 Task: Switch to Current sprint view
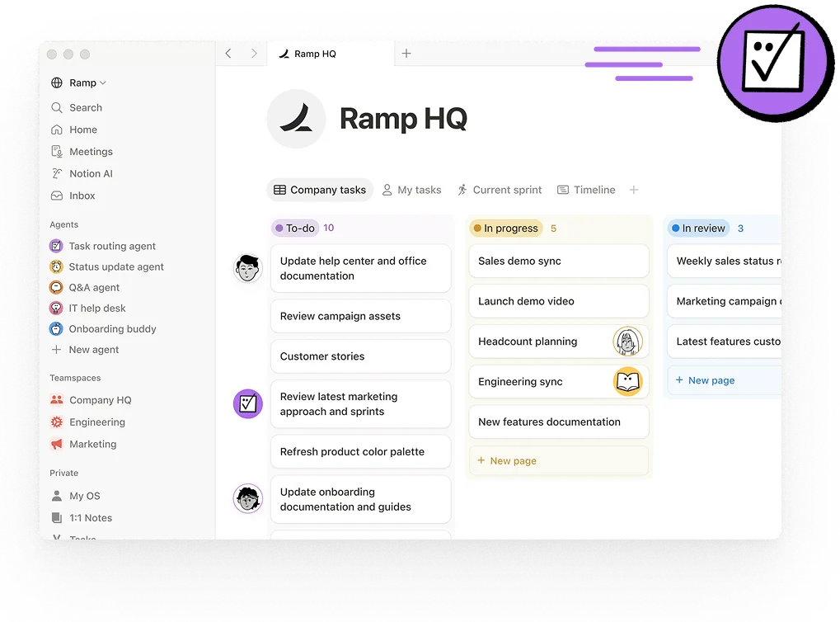tap(500, 190)
